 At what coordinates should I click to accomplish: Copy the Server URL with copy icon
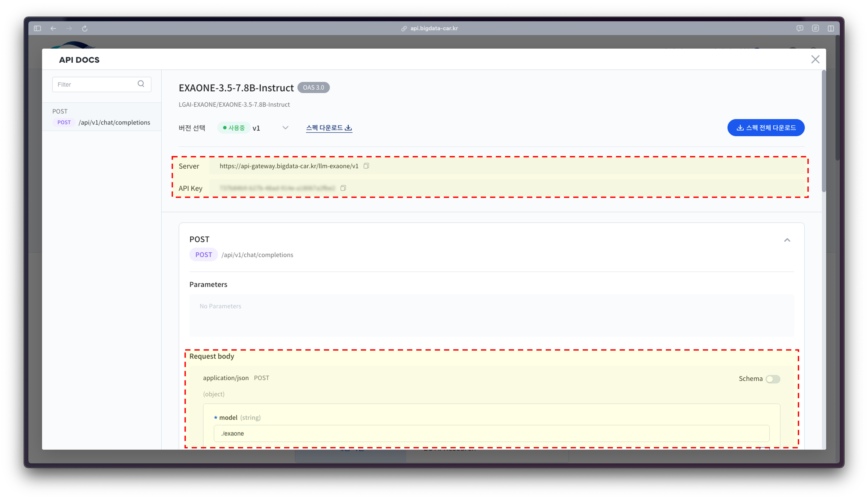pos(366,166)
